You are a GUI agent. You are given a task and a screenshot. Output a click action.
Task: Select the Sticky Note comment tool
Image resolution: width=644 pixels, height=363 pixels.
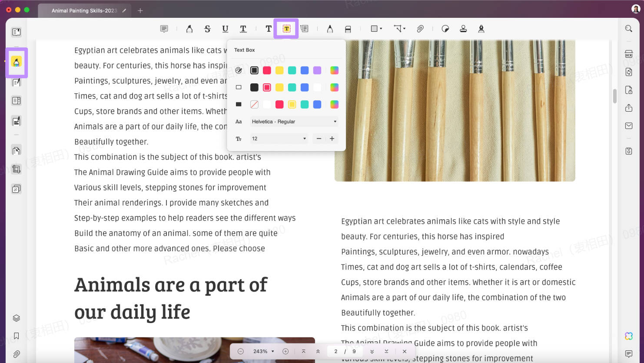coord(164,29)
